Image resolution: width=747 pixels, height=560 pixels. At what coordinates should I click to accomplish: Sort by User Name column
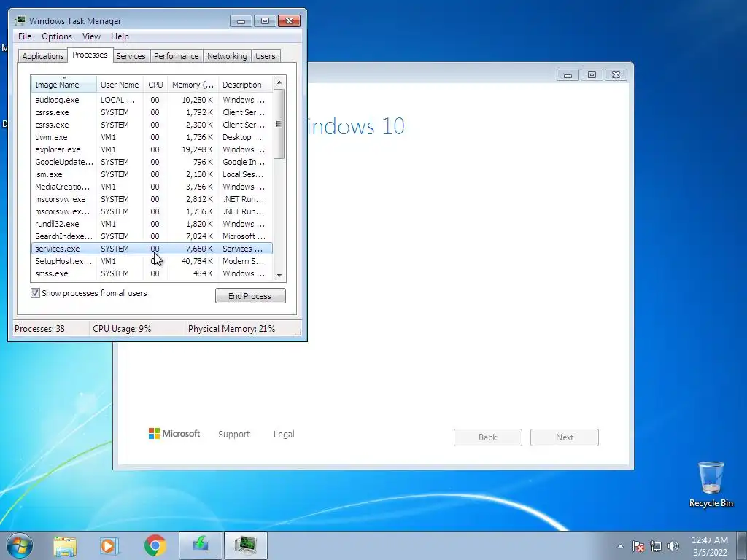tap(120, 85)
